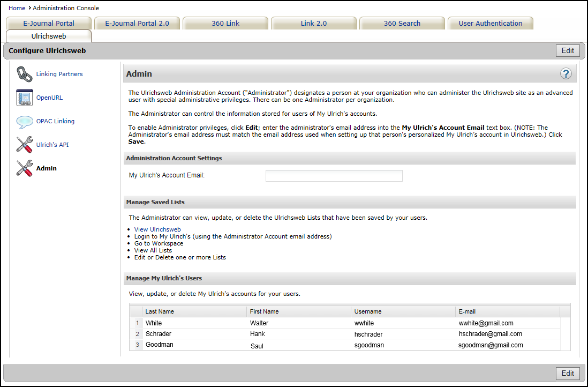Click the chain-link Linking Partners icon

(x=24, y=74)
